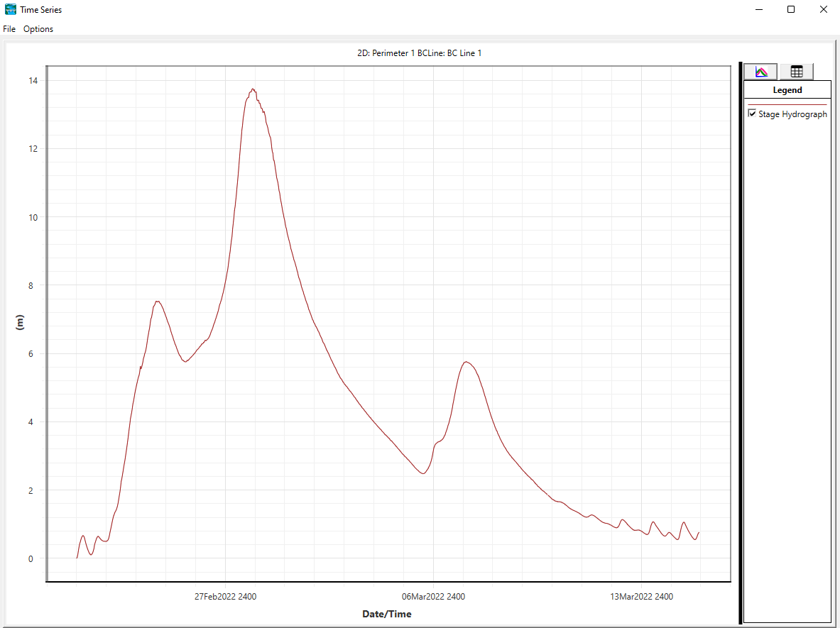Uncheck the Stage Hydrograph checkbox
This screenshot has height=628, width=840.
coord(752,114)
